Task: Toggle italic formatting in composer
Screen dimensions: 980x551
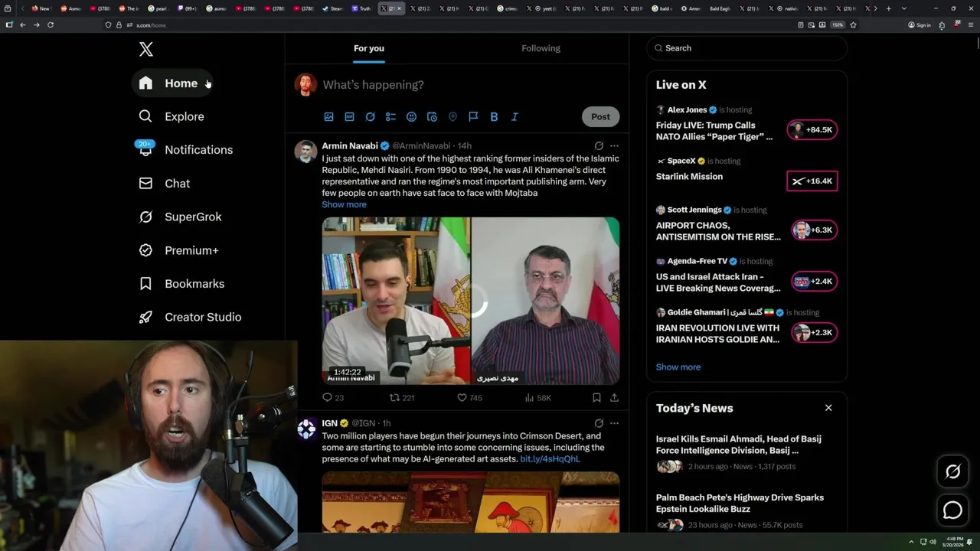Action: (514, 117)
